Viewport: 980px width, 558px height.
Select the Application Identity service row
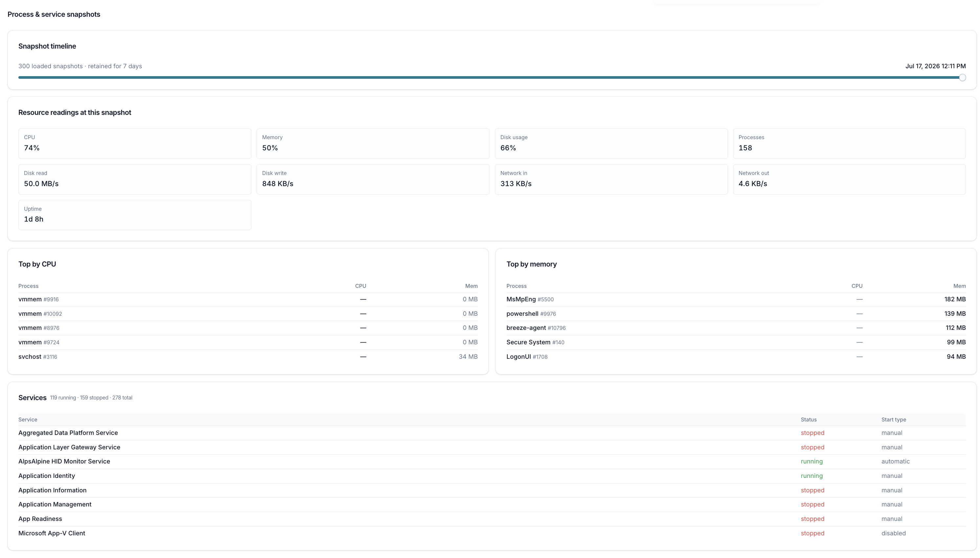492,476
